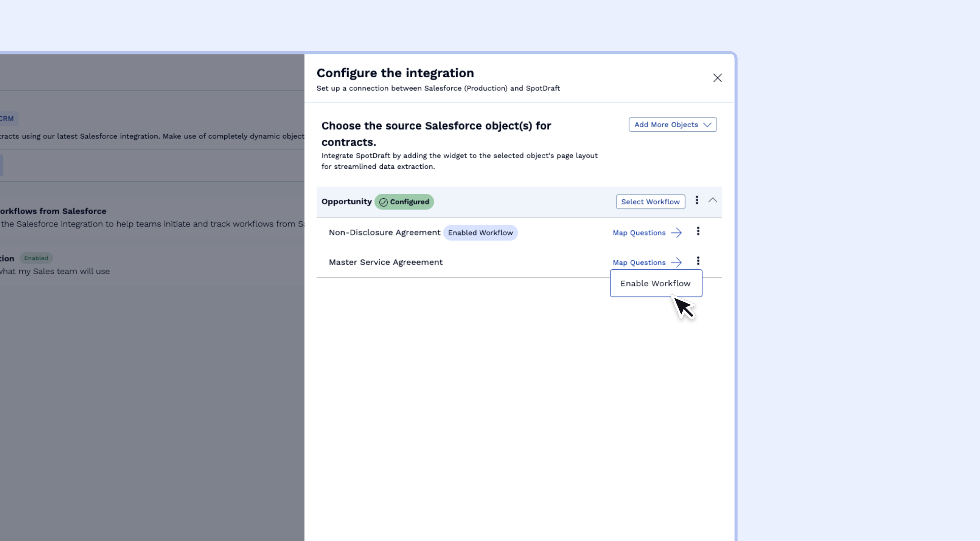Image resolution: width=980 pixels, height=541 pixels.
Task: Expand the Add More Objects dropdown
Action: click(x=673, y=124)
